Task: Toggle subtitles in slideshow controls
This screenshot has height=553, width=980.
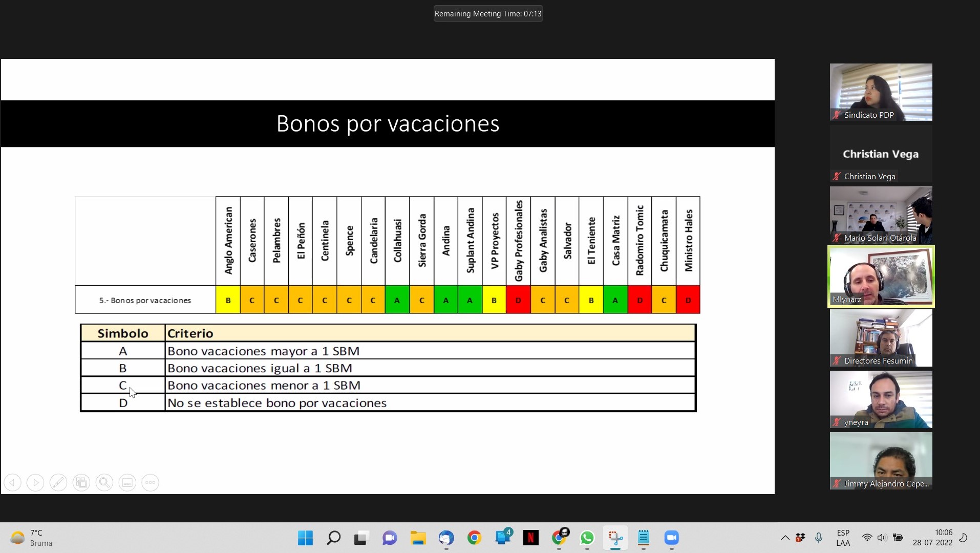Action: click(x=127, y=482)
